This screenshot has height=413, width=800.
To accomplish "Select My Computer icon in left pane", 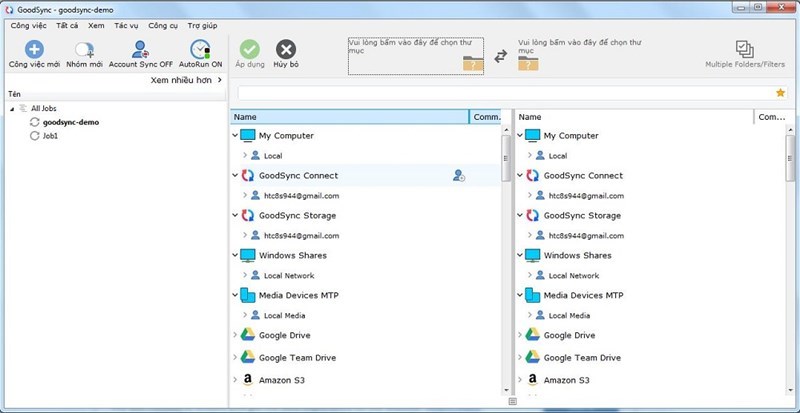I will [x=247, y=136].
